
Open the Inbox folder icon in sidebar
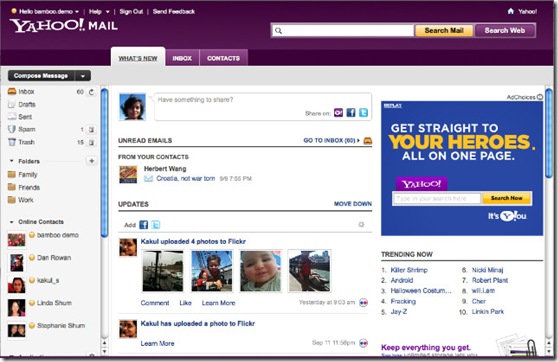[12, 91]
